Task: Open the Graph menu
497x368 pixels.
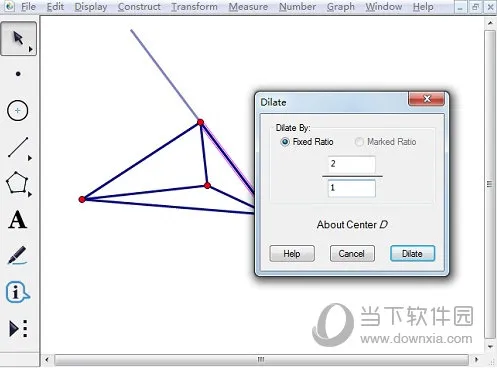Action: pyautogui.click(x=341, y=7)
